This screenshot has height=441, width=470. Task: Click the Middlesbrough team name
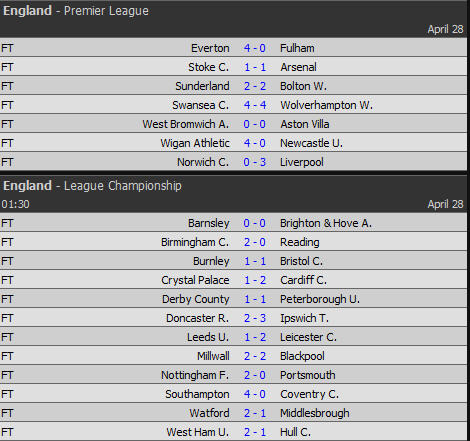pos(315,413)
